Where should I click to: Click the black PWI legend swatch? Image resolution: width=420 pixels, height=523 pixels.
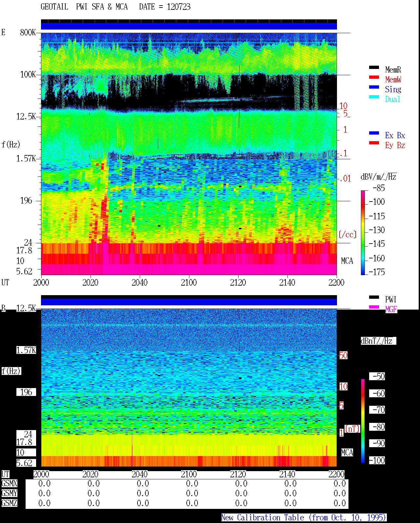point(374,297)
